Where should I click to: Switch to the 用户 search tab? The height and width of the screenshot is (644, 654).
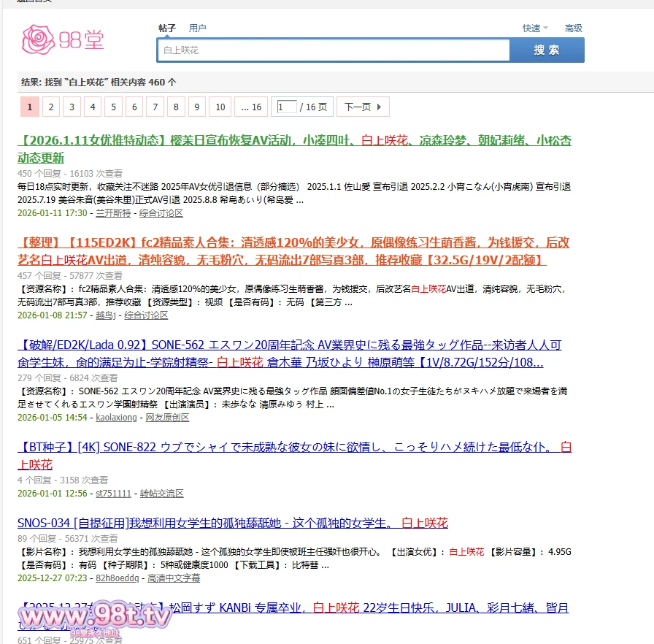(x=197, y=28)
